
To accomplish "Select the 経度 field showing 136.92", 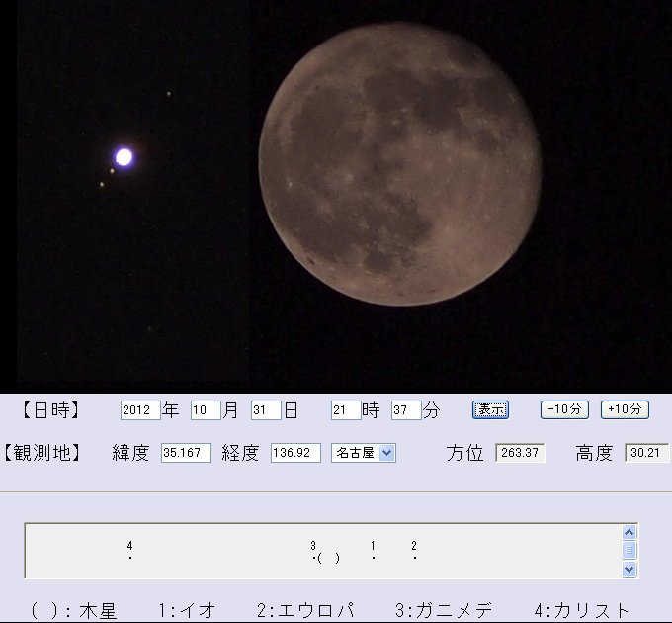I will (295, 453).
